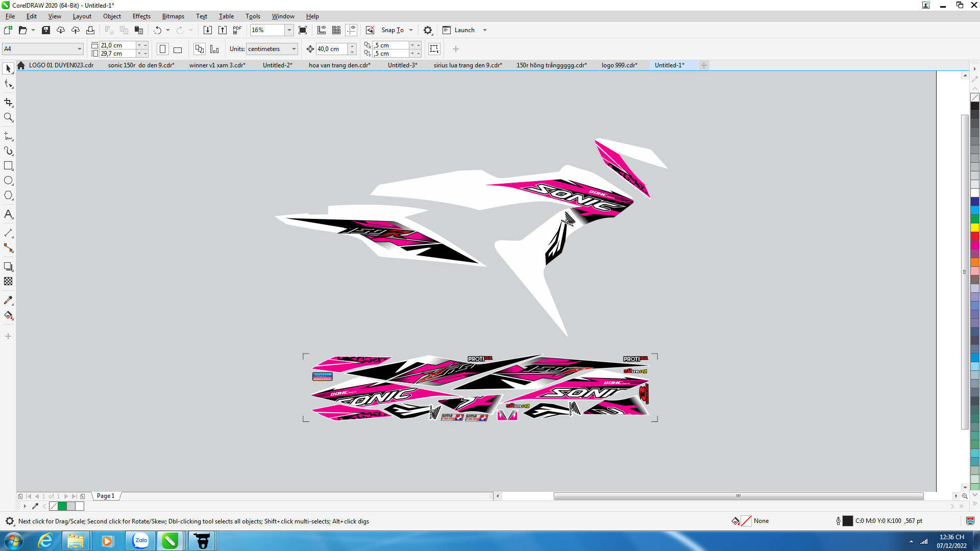Pick the yellow swatch in color palette

974,228
